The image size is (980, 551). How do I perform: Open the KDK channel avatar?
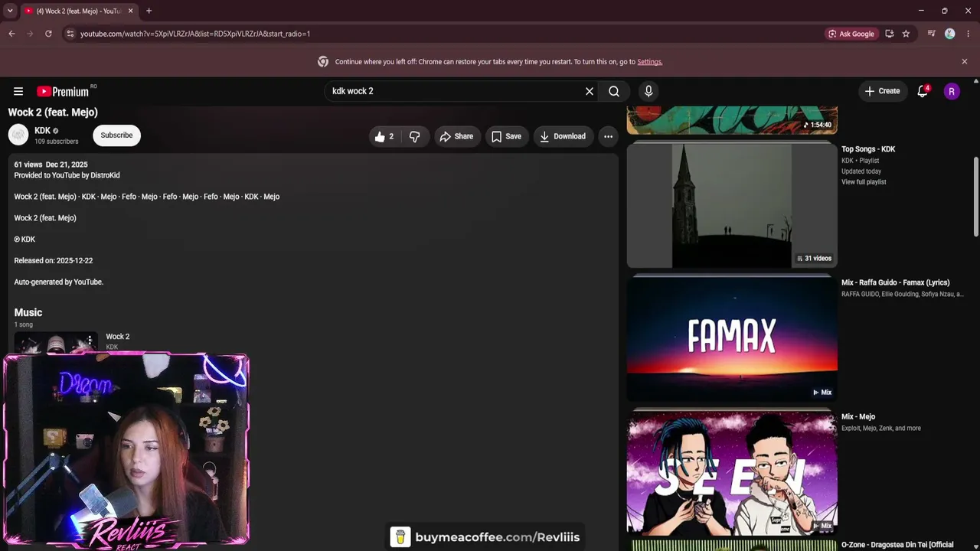click(18, 135)
